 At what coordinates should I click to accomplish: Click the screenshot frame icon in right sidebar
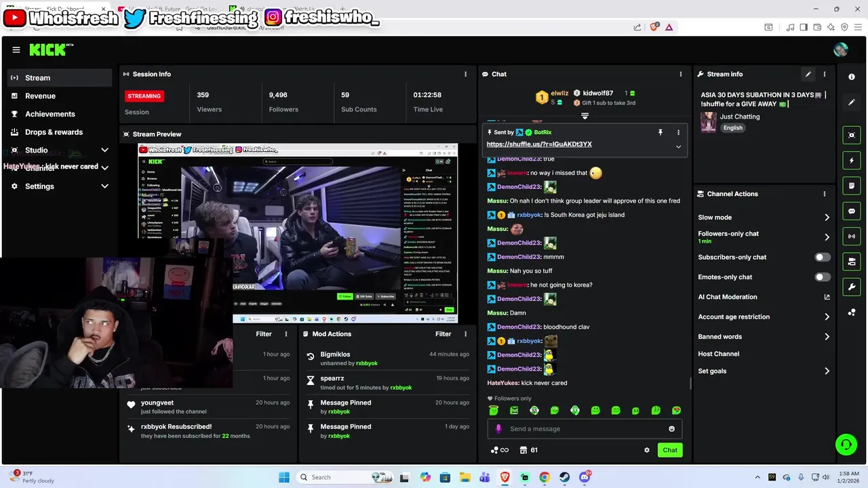coord(852,135)
